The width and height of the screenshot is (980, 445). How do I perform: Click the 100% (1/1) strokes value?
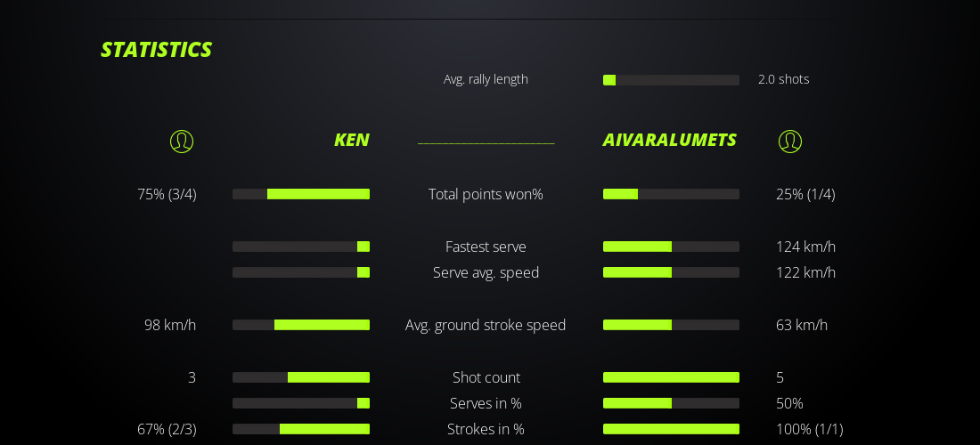click(x=809, y=429)
